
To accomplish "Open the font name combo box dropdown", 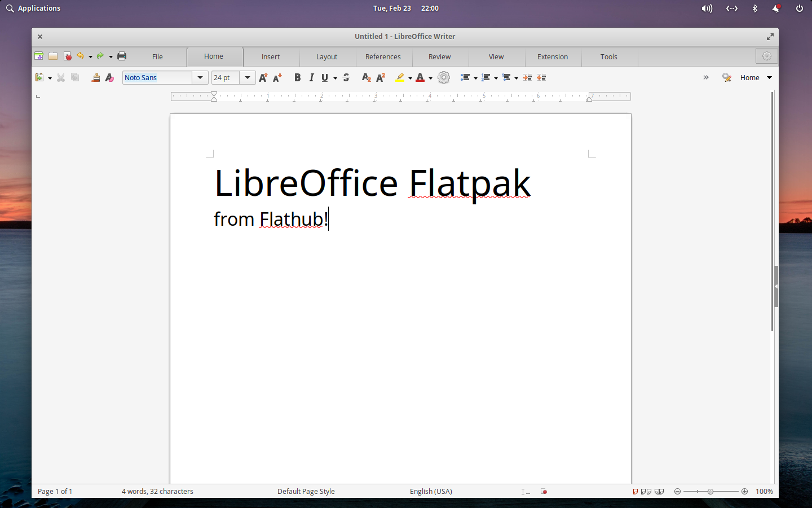I will tap(200, 77).
